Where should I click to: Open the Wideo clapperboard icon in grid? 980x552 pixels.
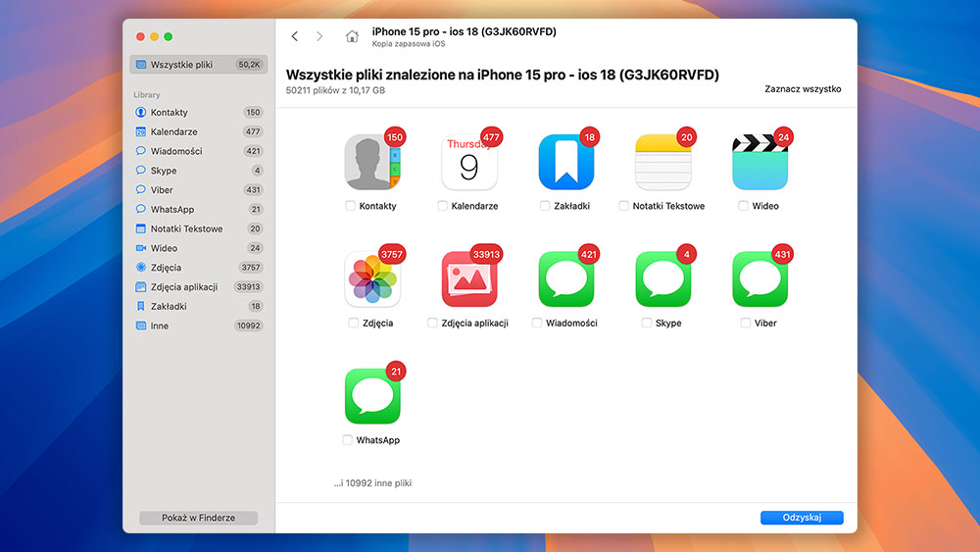760,162
